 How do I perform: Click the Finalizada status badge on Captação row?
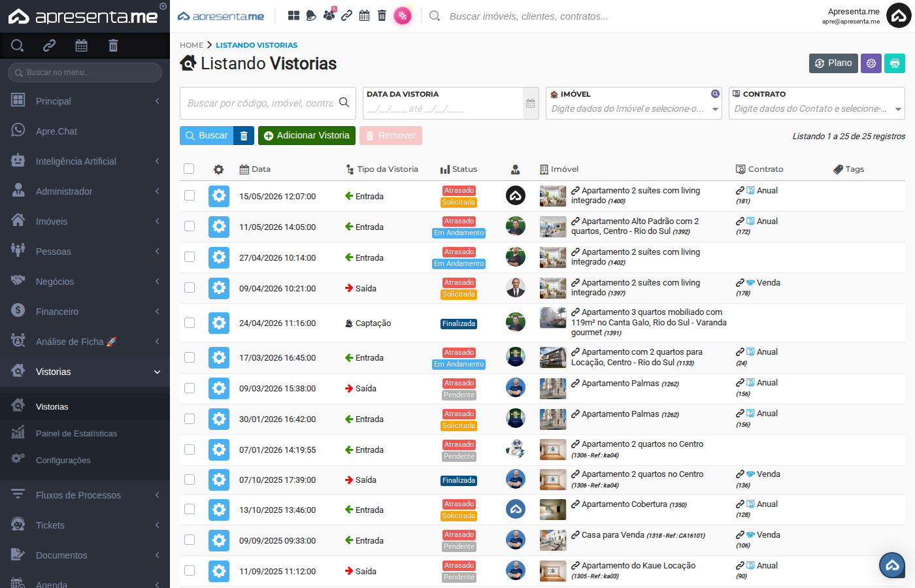pos(459,323)
